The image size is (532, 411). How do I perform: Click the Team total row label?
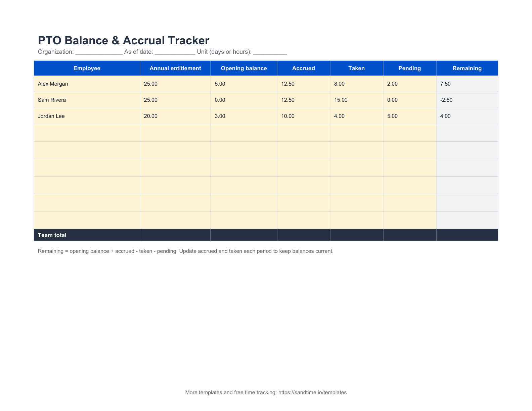(52, 235)
